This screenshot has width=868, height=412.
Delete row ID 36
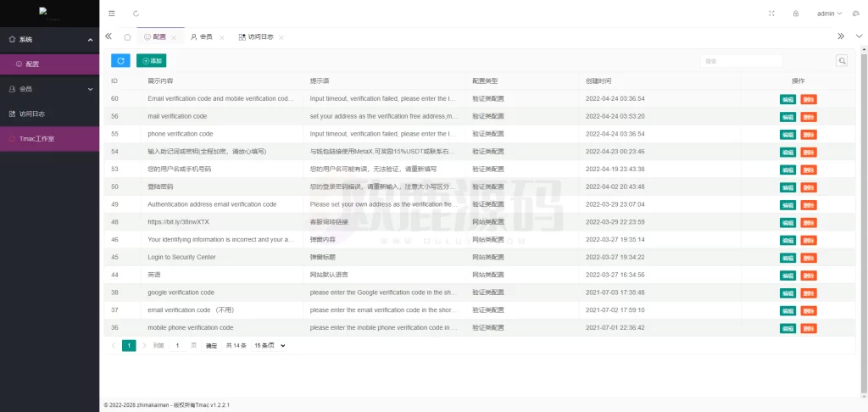[x=809, y=328]
